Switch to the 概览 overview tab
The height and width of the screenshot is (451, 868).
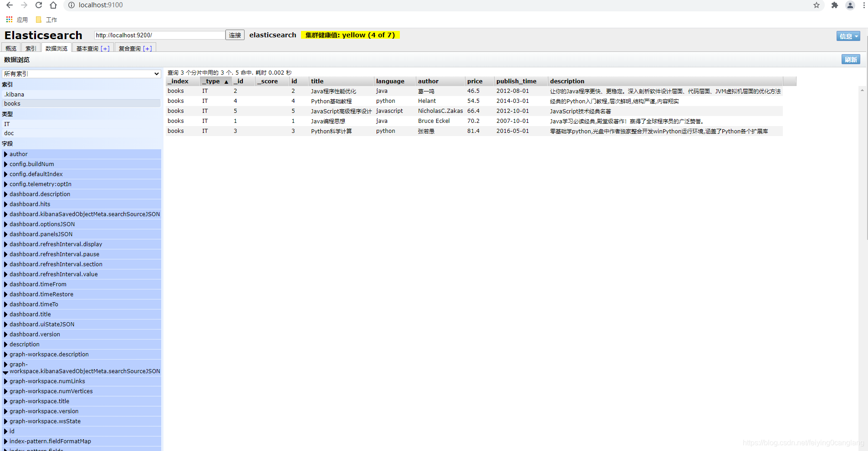pos(11,48)
